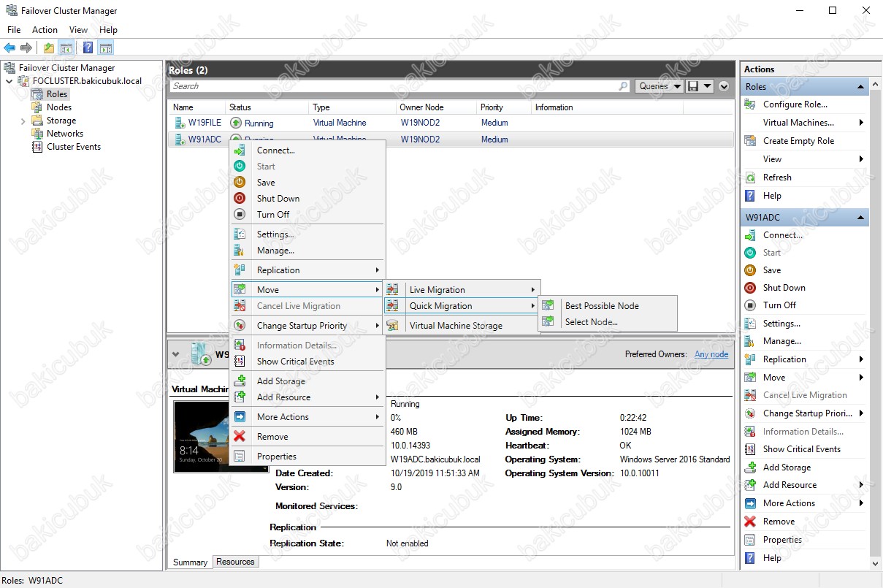Switch to the Summary tab
Viewport: 883px width, 588px height.
[191, 562]
